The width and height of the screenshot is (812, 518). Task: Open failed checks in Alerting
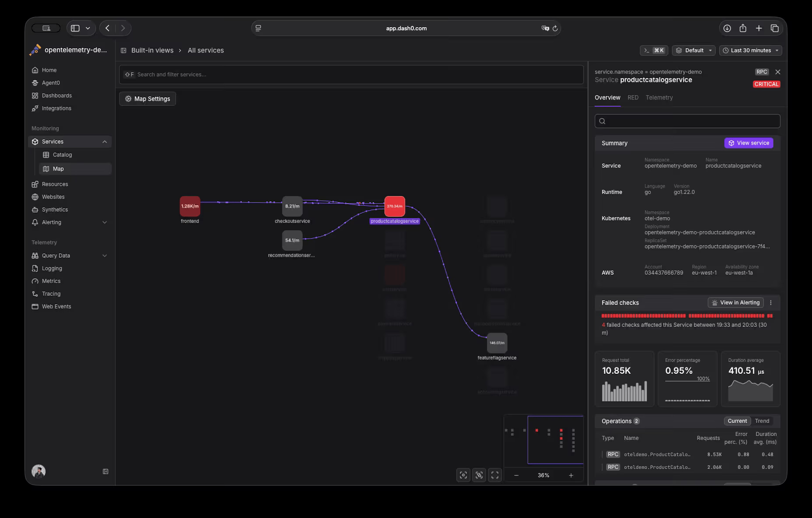(x=735, y=302)
